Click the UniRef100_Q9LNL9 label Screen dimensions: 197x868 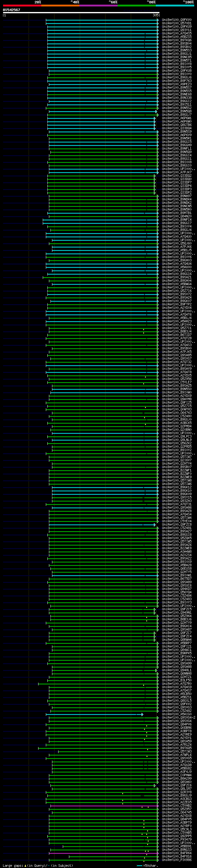177,440
